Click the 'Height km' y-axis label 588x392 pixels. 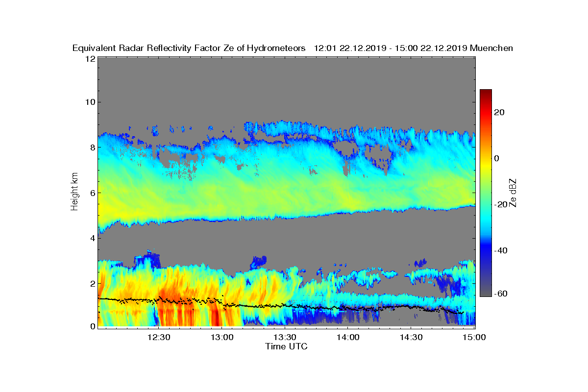tap(74, 191)
